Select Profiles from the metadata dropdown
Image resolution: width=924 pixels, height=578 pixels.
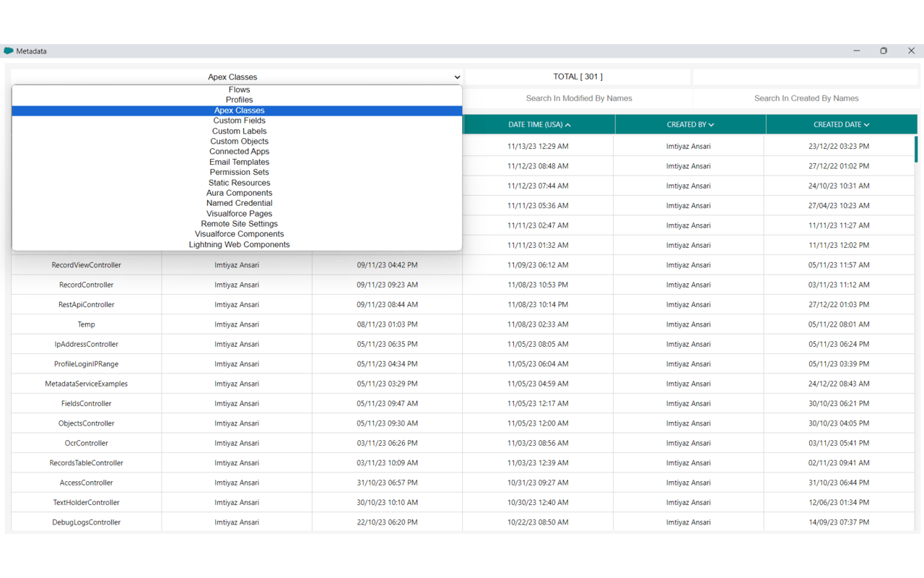239,100
